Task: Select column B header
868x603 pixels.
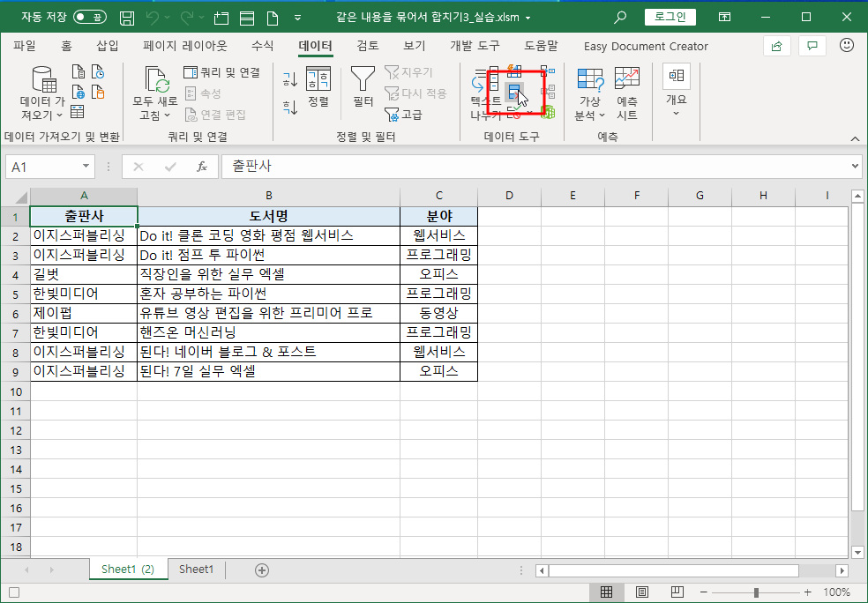Action: (268, 196)
